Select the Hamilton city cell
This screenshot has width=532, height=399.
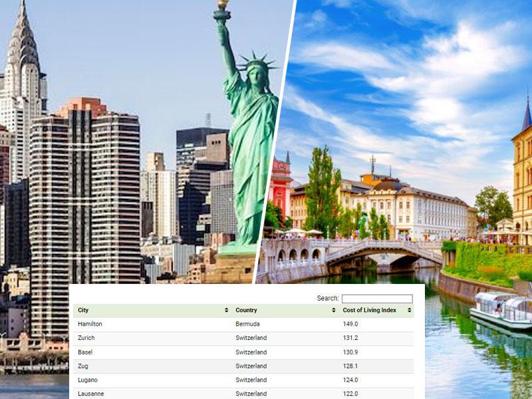90,324
